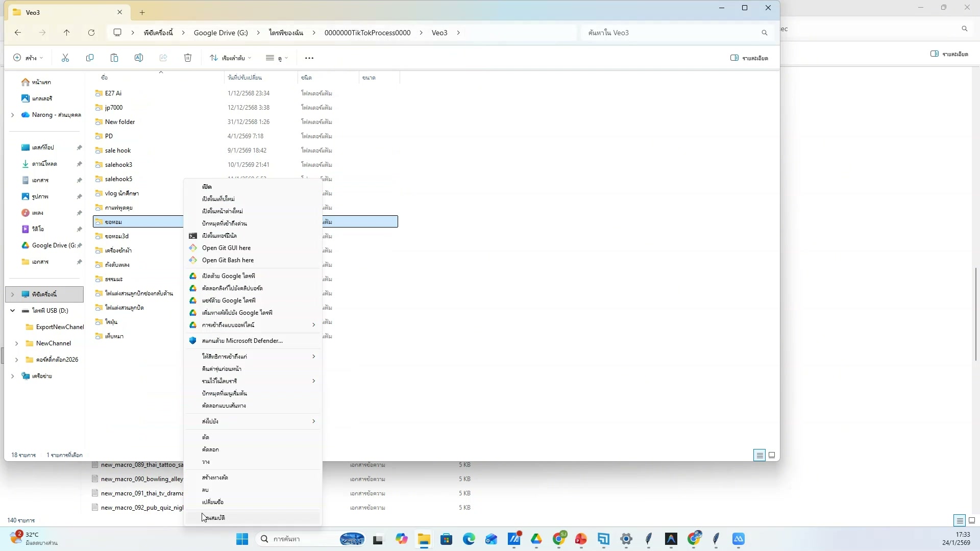Screen dimensions: 980x551
Task: Choose Microsoft Defender scan menu entry
Action: (242, 341)
